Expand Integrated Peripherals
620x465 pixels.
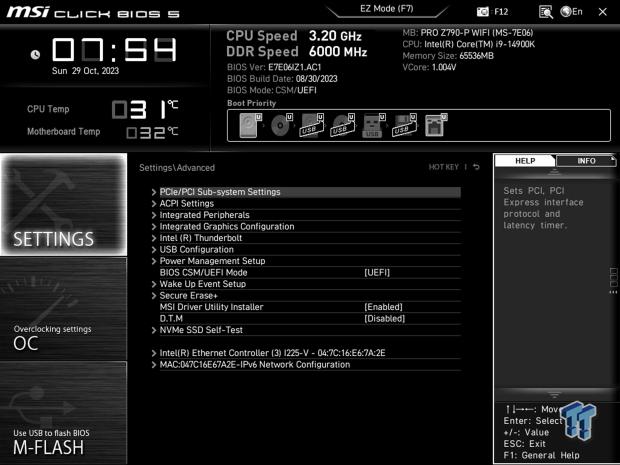click(306, 215)
